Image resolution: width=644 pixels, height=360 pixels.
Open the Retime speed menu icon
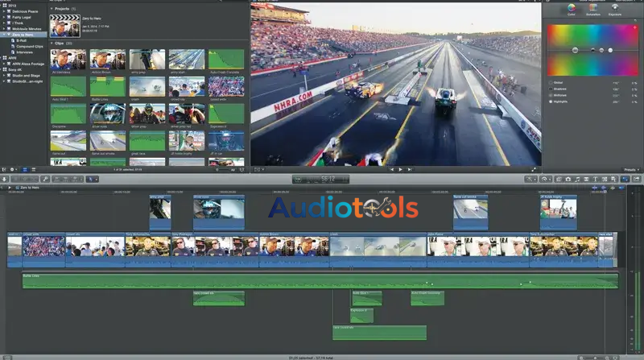tap(546, 179)
